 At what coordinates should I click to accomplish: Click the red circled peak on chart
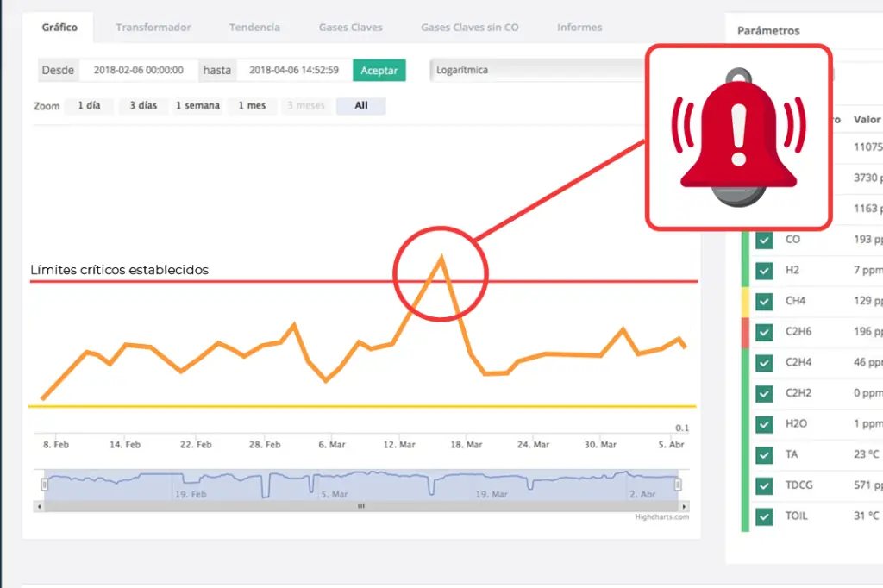click(x=441, y=273)
